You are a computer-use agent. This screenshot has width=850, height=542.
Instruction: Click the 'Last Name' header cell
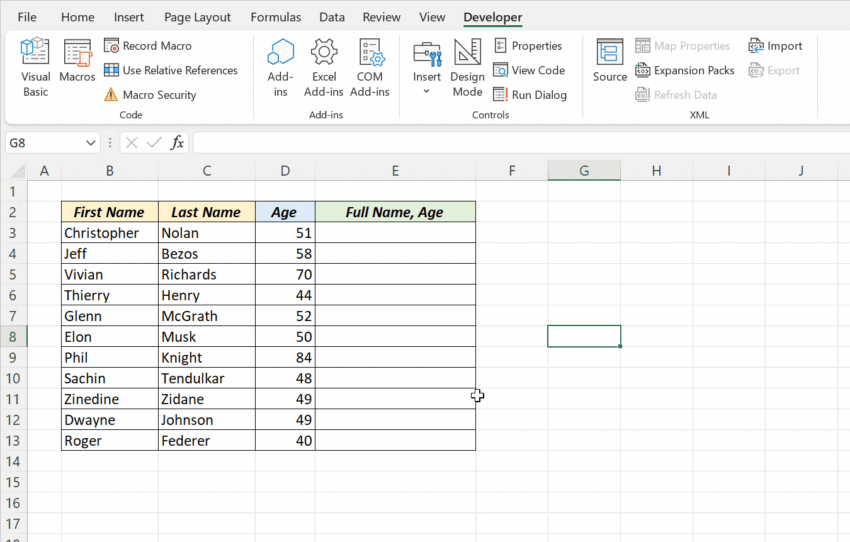[x=207, y=212]
